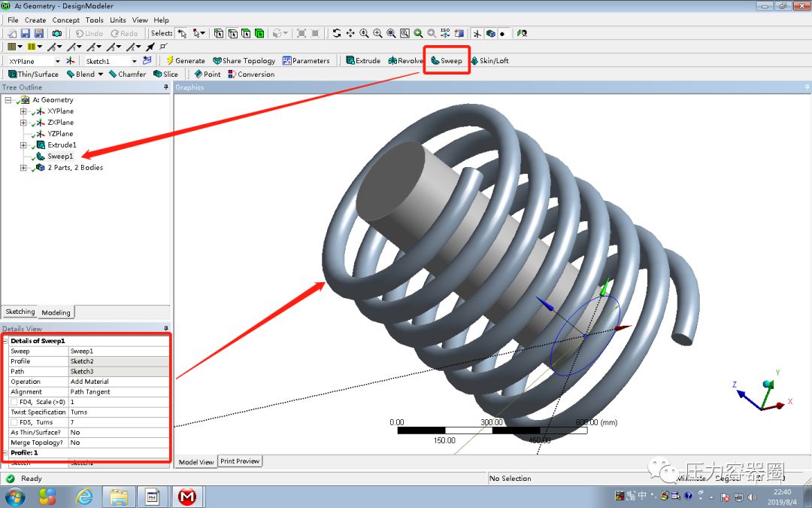Select the Slice tool
Viewport: 812px width, 508px height.
165,74
